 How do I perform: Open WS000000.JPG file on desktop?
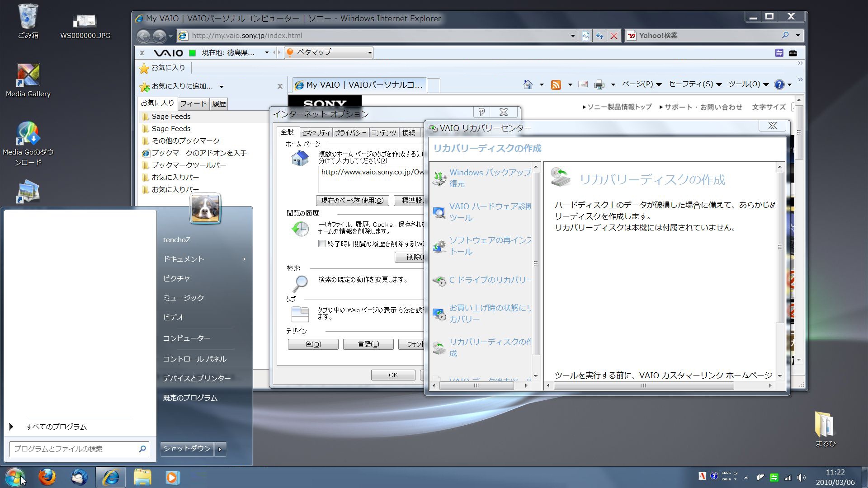click(x=85, y=26)
